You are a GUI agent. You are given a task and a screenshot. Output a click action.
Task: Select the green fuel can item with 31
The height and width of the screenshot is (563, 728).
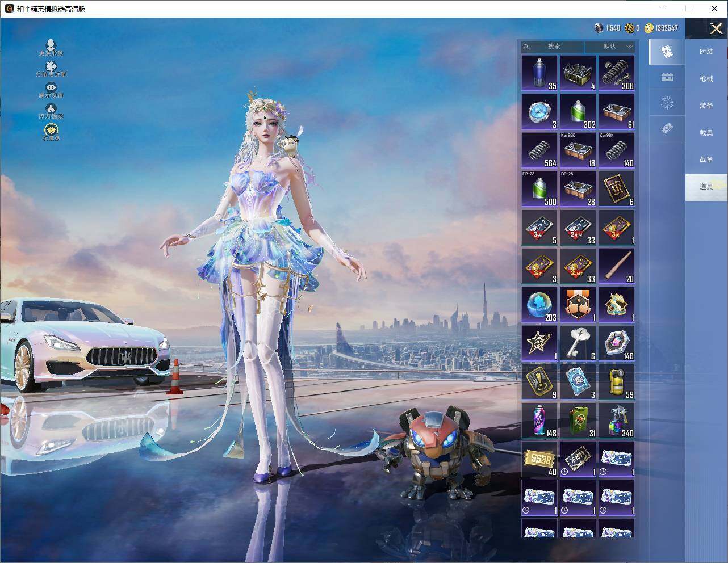click(x=578, y=421)
